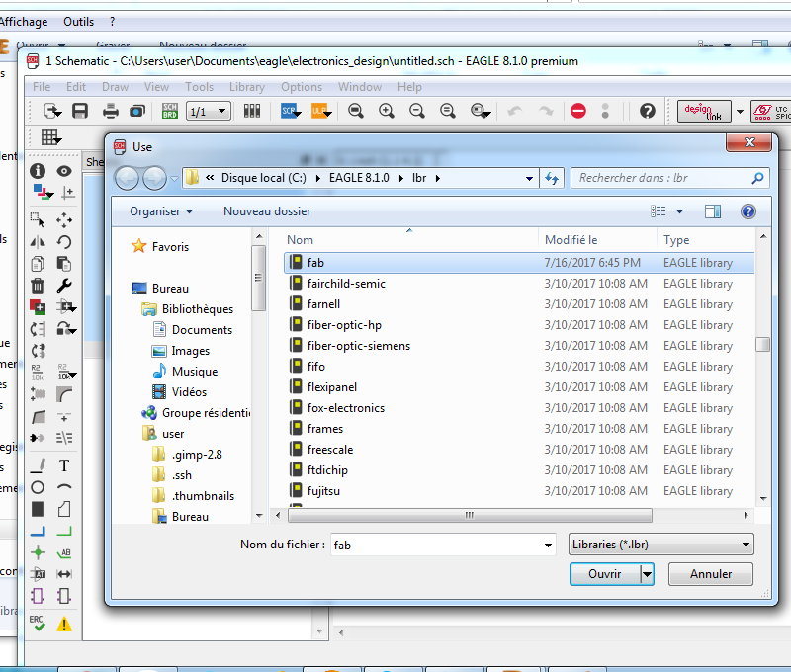
Task: Open the design link dropdown arrow
Action: 740,112
